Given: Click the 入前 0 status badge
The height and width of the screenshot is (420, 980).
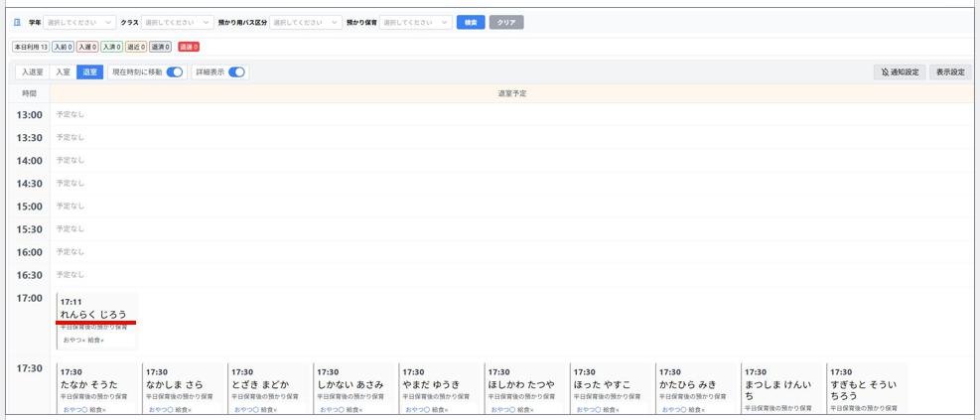Looking at the screenshot, I should (63, 47).
